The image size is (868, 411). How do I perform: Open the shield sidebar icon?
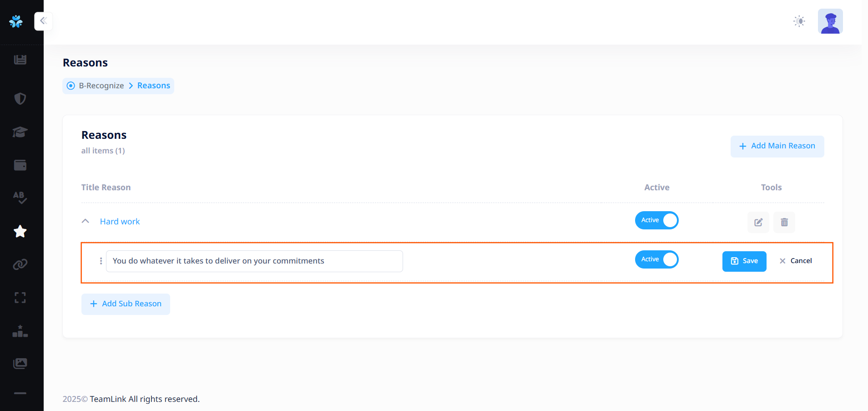click(20, 99)
